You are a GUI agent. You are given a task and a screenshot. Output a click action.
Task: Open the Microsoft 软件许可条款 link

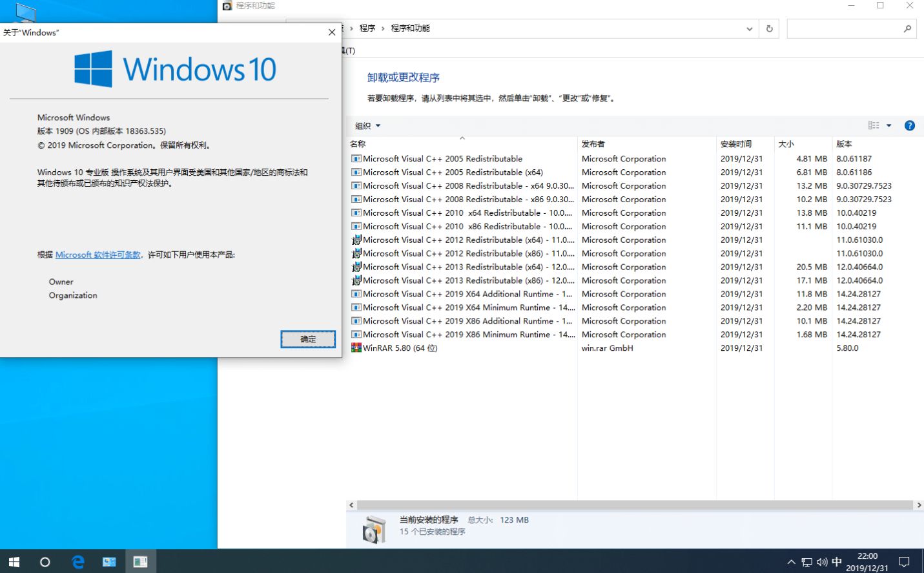coord(98,255)
